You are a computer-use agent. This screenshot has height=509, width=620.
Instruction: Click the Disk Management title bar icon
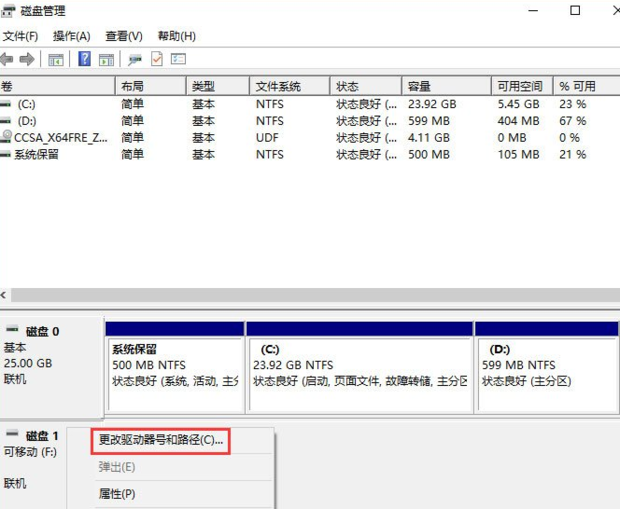[8, 11]
